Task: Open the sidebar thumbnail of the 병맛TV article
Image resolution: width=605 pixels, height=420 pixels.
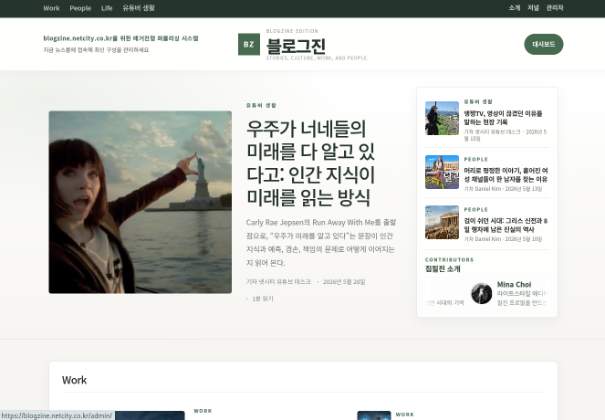Action: click(x=442, y=118)
